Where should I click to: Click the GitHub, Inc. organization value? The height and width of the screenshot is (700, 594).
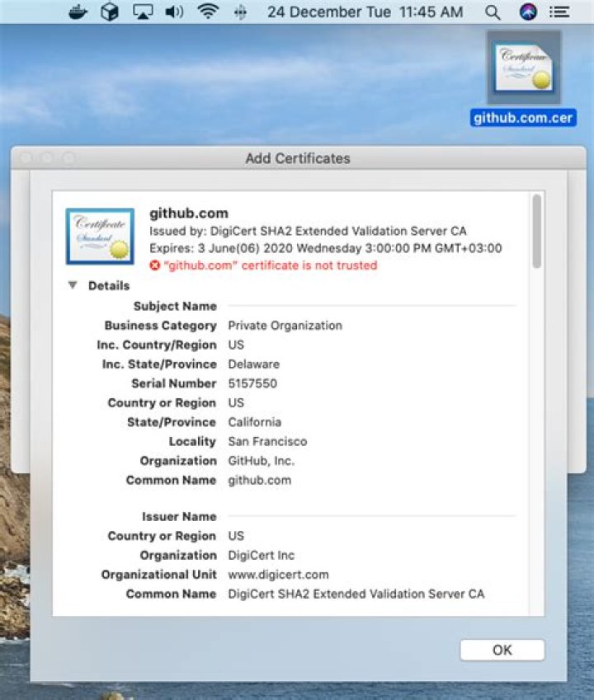click(262, 461)
